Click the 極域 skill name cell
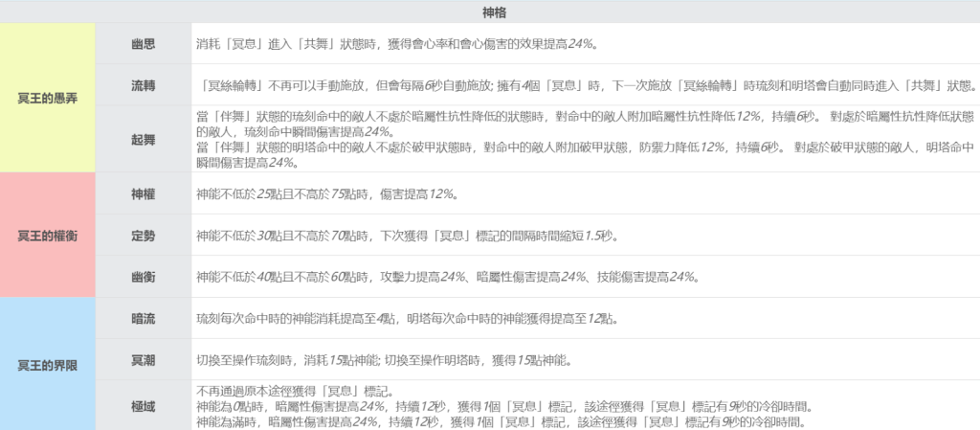This screenshot has width=980, height=430. pos(144,406)
